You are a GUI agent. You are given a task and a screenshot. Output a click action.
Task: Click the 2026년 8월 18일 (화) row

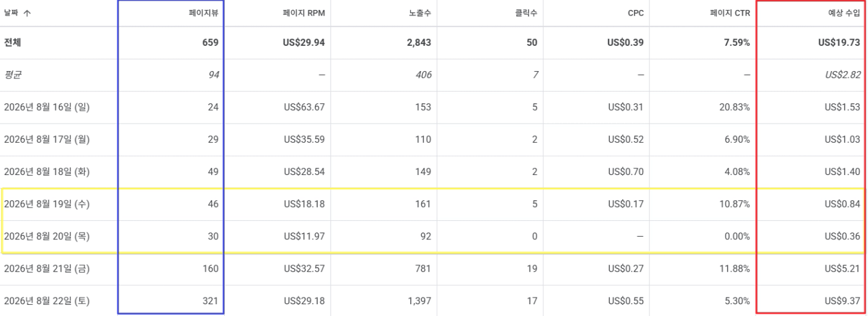434,171
